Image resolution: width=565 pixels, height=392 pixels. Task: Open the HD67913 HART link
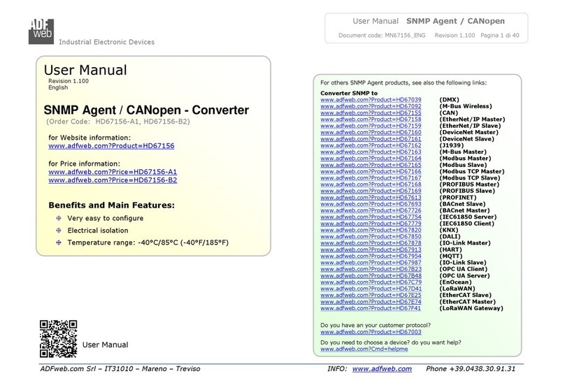[x=371, y=249]
